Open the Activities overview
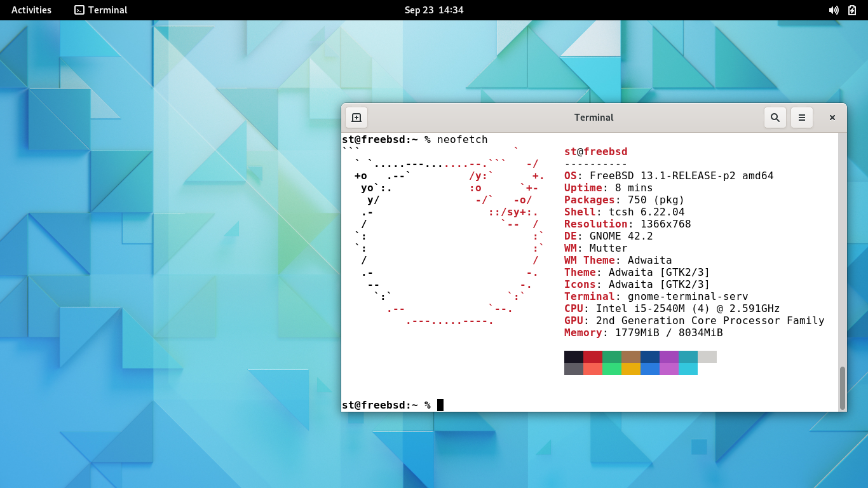 (31, 10)
